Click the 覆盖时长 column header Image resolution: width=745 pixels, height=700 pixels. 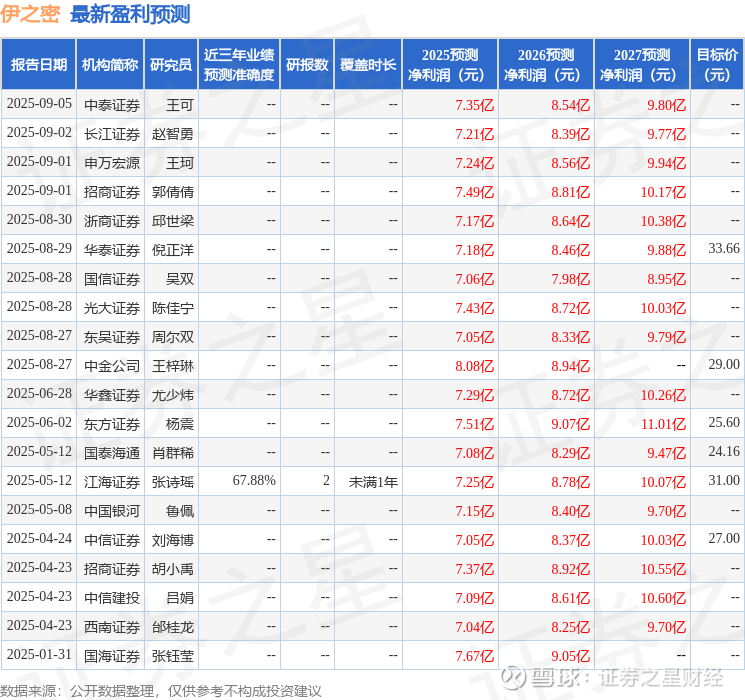[368, 65]
